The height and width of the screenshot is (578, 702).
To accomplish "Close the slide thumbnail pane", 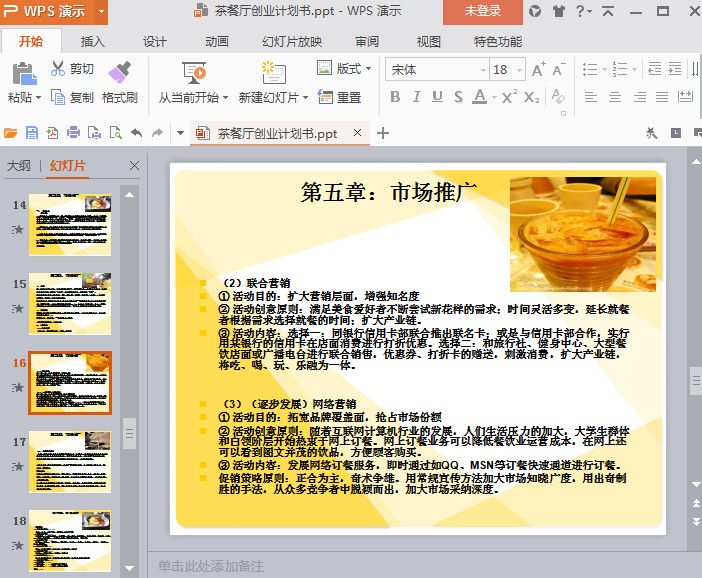I will [134, 166].
